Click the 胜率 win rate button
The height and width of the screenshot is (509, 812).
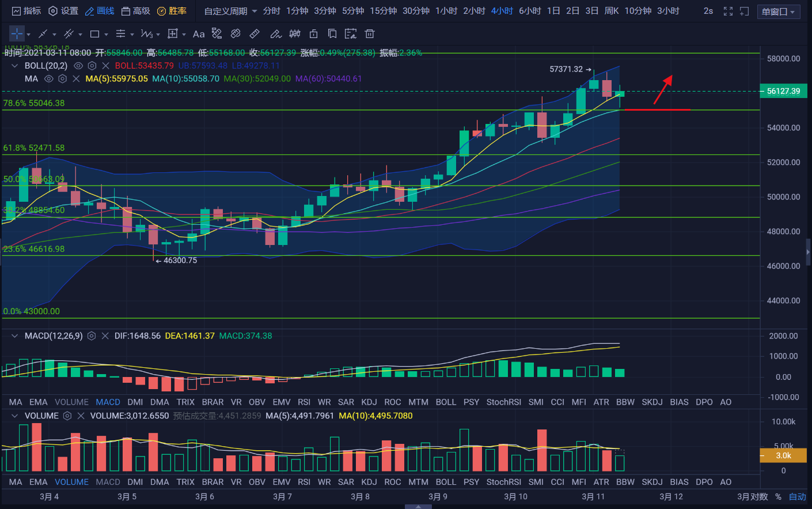pos(172,11)
